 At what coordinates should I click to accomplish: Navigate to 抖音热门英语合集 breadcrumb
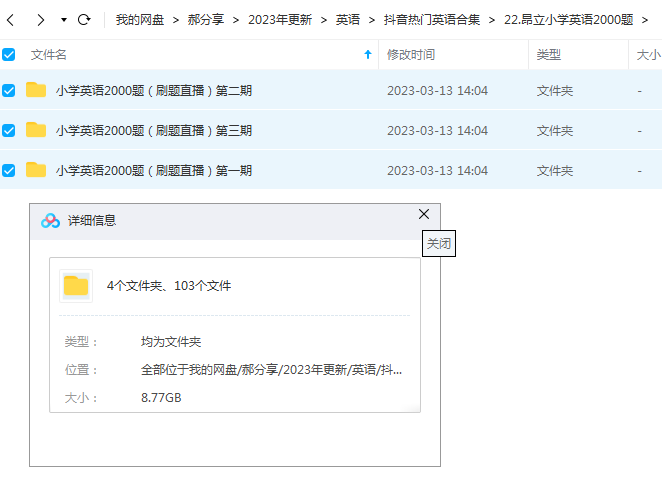click(x=431, y=20)
